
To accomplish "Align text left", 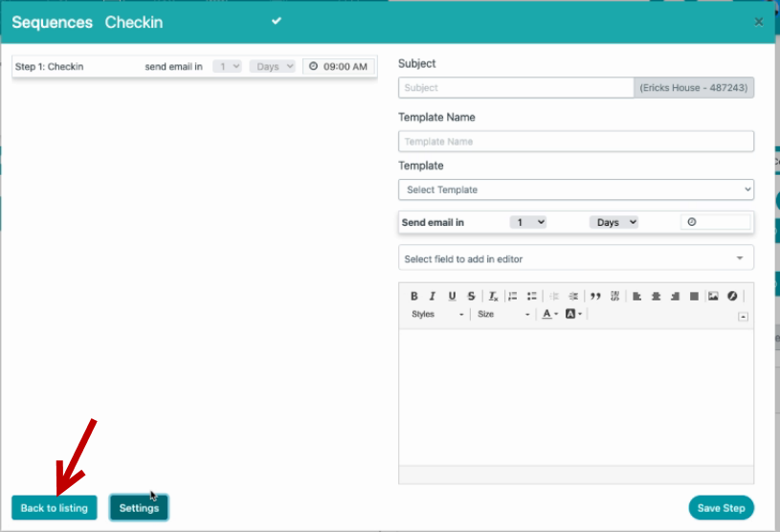I will click(x=636, y=297).
